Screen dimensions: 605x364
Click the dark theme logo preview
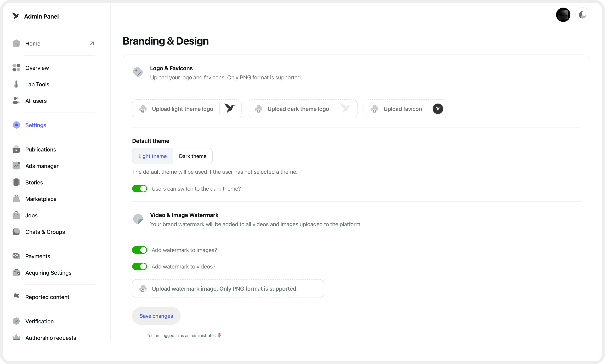pos(346,108)
